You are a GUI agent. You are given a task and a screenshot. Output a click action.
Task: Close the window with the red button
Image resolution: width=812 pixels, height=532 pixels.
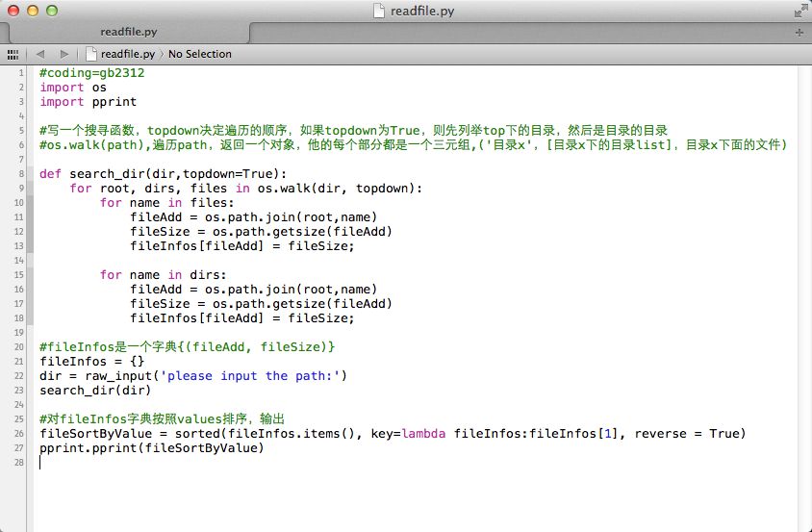coord(13,11)
